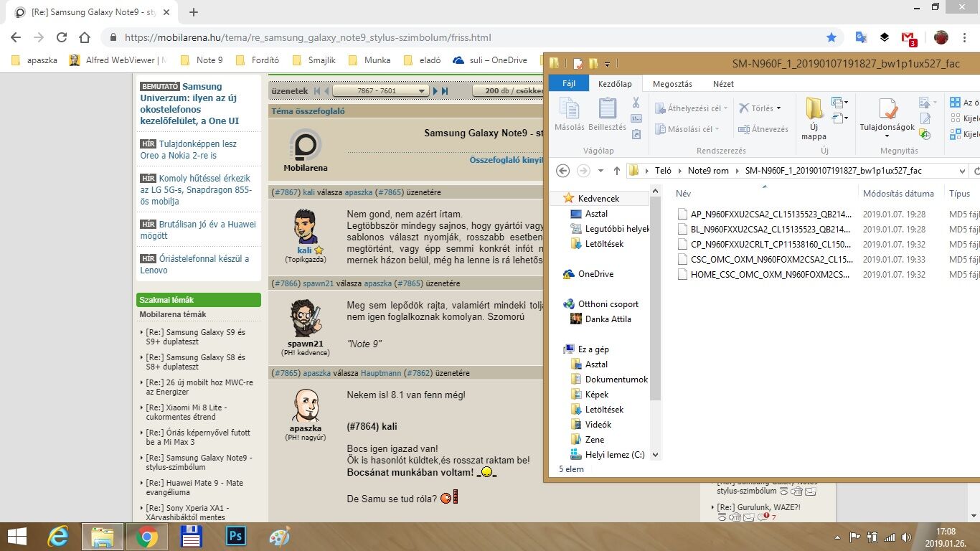Image resolution: width=980 pixels, height=551 pixels.
Task: Click Explorer up-one-level arrow
Action: click(x=616, y=171)
